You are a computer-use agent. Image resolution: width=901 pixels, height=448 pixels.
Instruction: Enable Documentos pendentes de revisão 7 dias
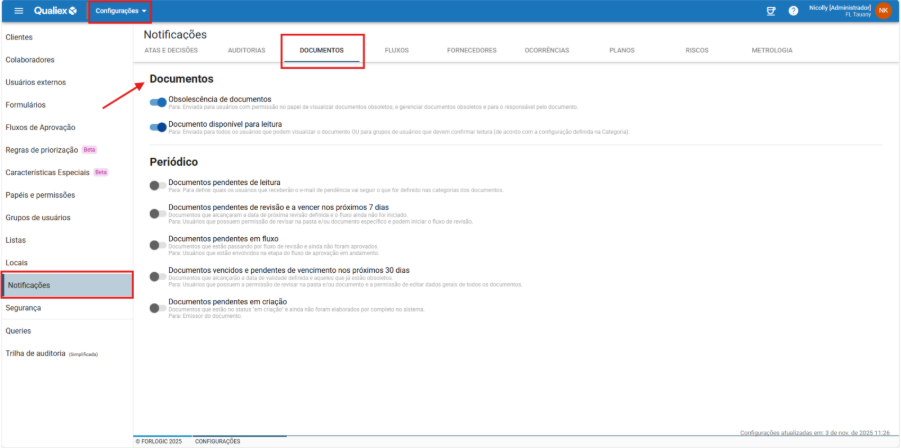[x=157, y=212]
